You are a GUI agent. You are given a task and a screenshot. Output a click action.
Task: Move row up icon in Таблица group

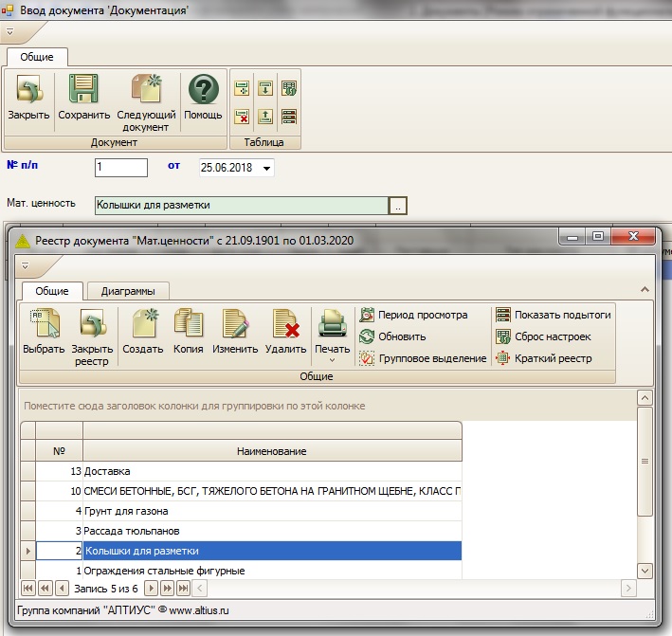pos(265,117)
